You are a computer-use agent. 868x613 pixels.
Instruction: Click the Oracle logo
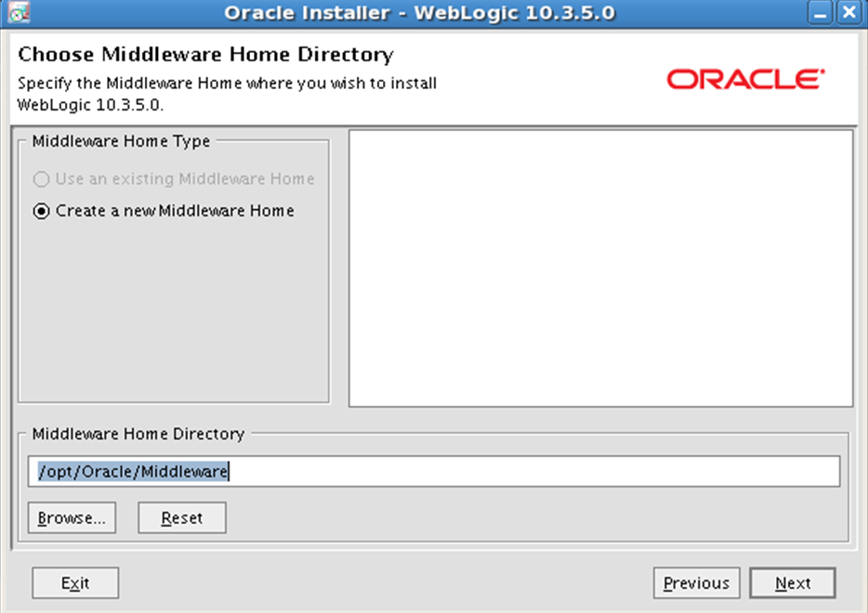click(745, 79)
